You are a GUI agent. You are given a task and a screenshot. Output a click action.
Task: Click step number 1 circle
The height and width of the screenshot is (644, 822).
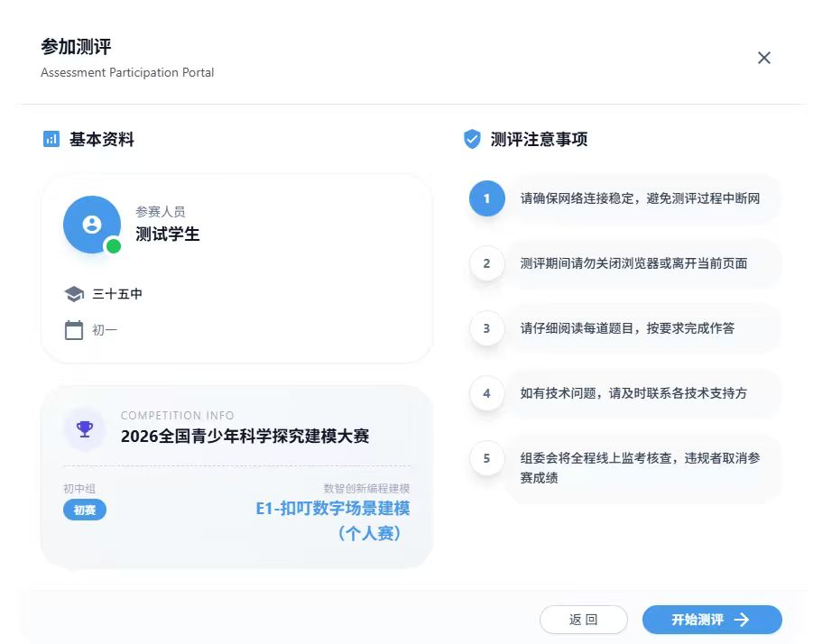pyautogui.click(x=487, y=198)
